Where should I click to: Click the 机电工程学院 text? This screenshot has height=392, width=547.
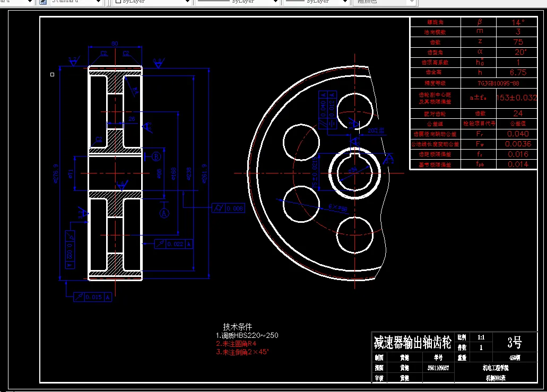[x=496, y=368]
